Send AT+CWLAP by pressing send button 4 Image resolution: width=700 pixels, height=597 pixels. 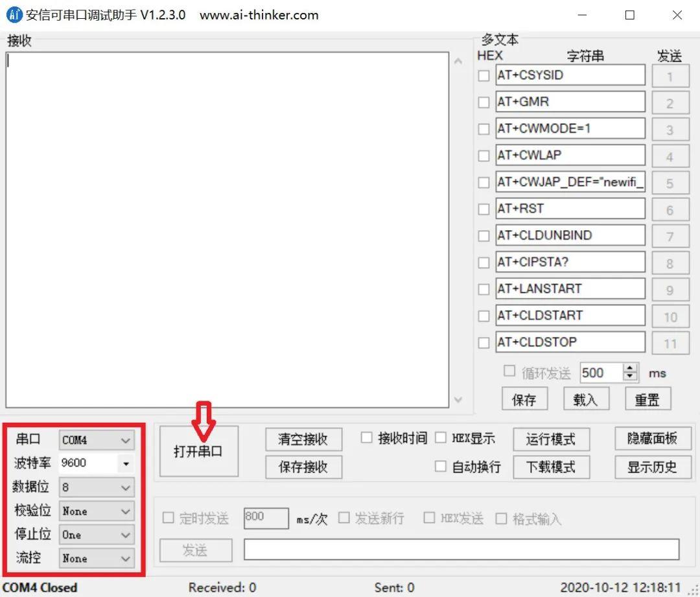pyautogui.click(x=671, y=156)
